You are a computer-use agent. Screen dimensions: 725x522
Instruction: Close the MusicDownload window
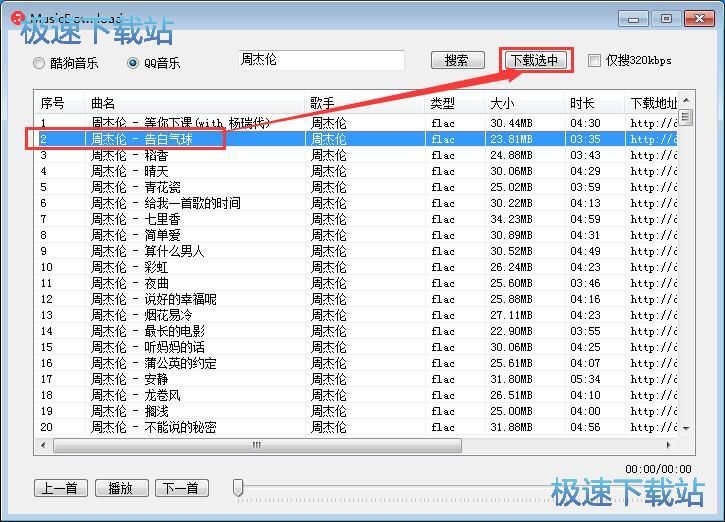[700, 19]
